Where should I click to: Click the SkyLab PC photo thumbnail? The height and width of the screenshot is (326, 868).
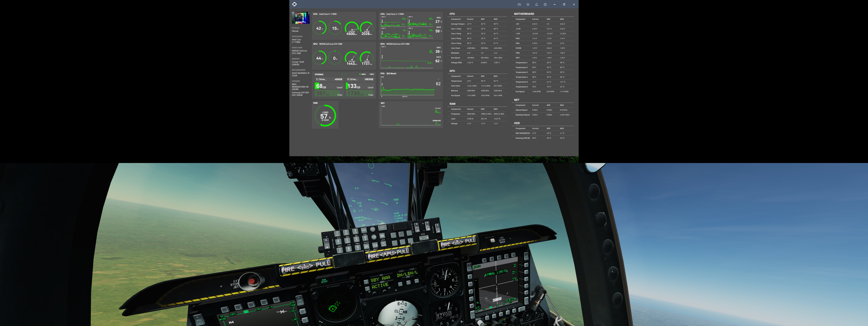point(301,18)
